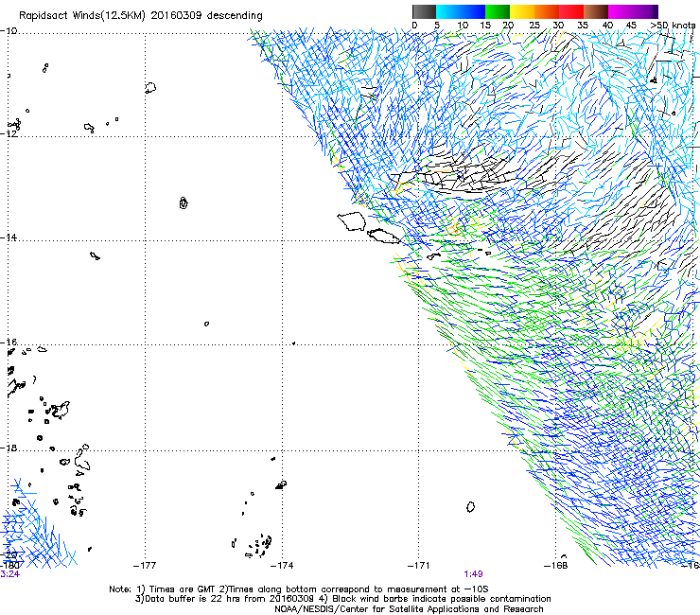Click the '-14' latitude axis label
700x615 pixels.
pos(9,237)
